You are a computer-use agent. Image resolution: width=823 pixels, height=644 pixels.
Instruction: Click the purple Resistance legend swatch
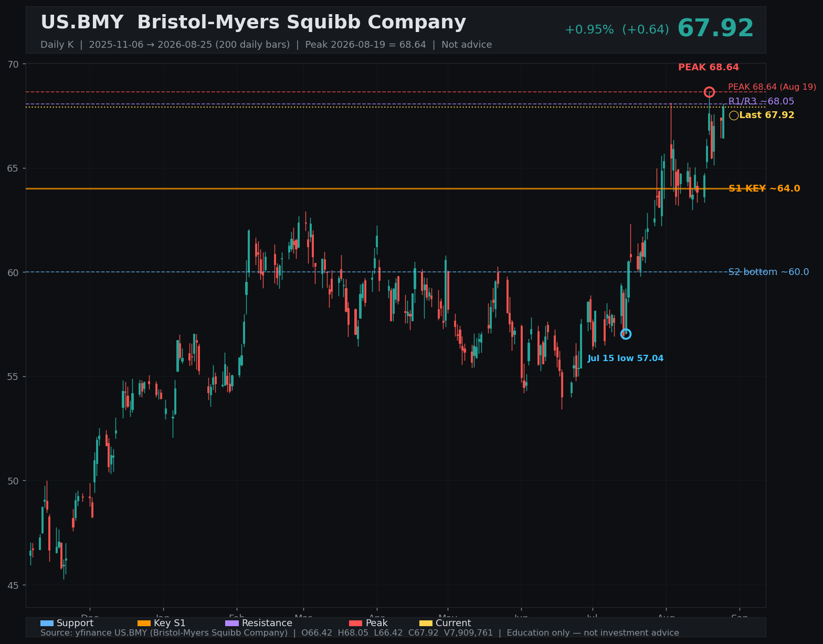[x=232, y=623]
